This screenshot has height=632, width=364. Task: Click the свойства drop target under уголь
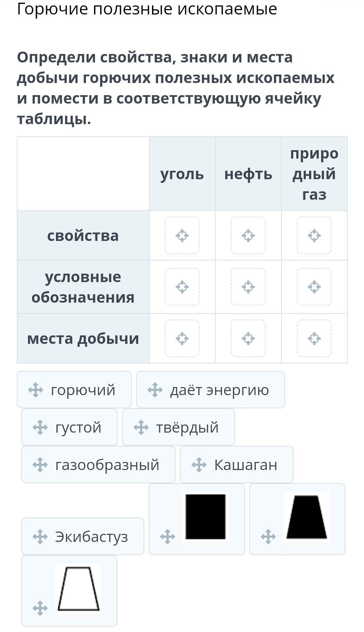(x=182, y=236)
